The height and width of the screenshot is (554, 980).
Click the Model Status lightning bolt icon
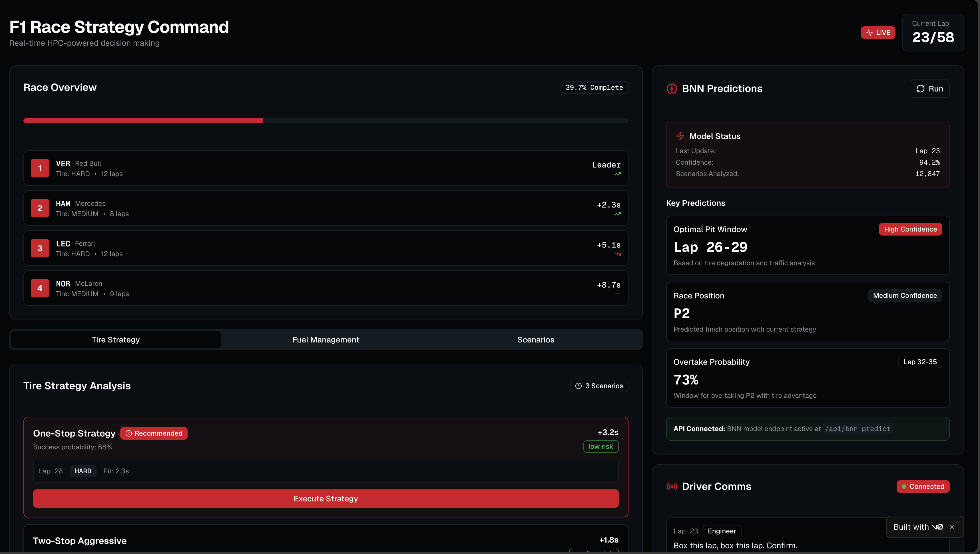click(680, 136)
